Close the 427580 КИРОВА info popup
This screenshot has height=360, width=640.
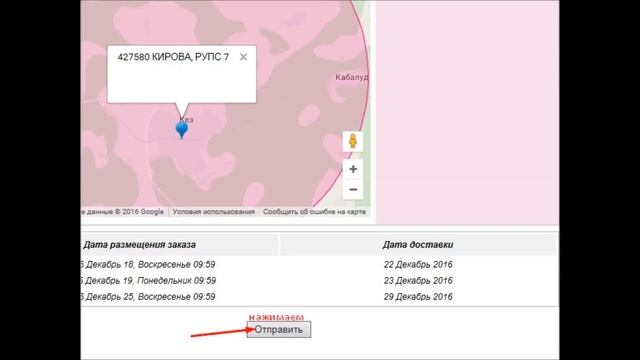point(243,57)
